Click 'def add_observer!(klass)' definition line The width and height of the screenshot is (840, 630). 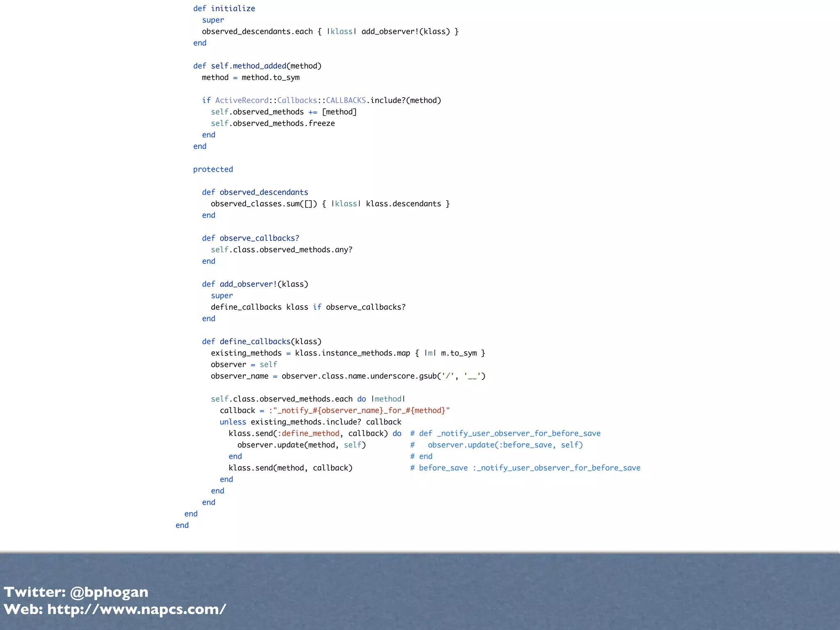(255, 284)
